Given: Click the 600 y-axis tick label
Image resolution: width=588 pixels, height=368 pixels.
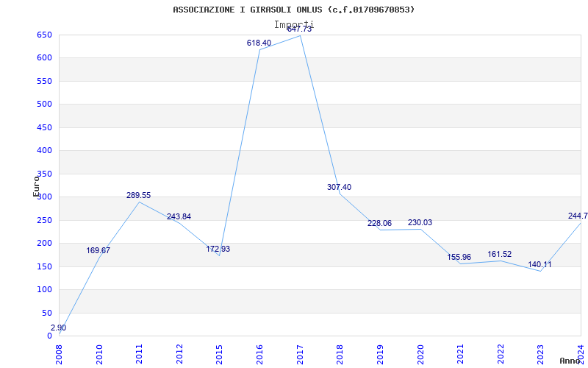Looking at the screenshot, I should click(44, 58).
